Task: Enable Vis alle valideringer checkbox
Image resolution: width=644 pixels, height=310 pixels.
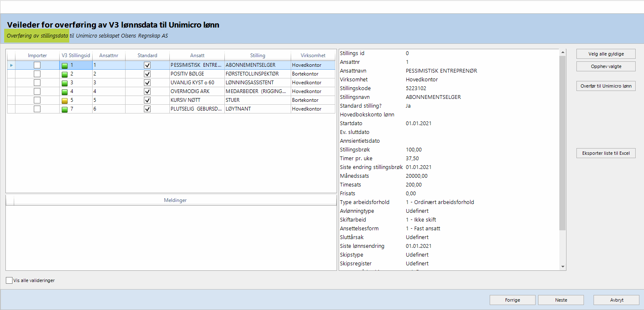Action: point(9,280)
